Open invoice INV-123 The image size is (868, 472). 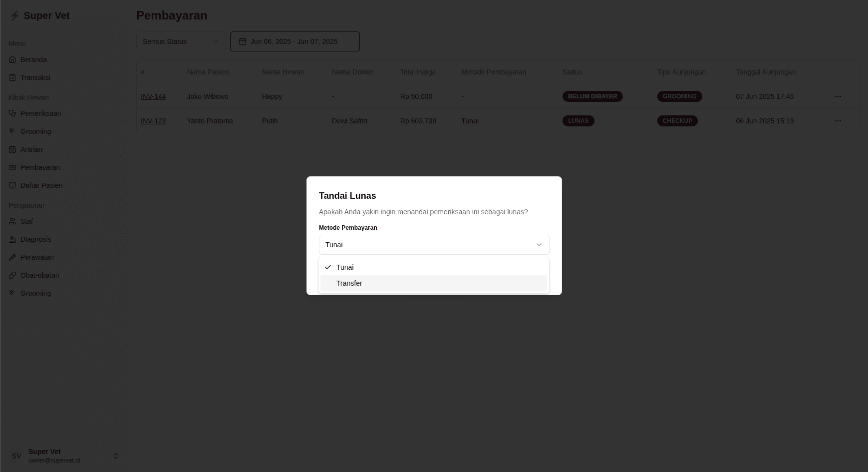pyautogui.click(x=153, y=121)
